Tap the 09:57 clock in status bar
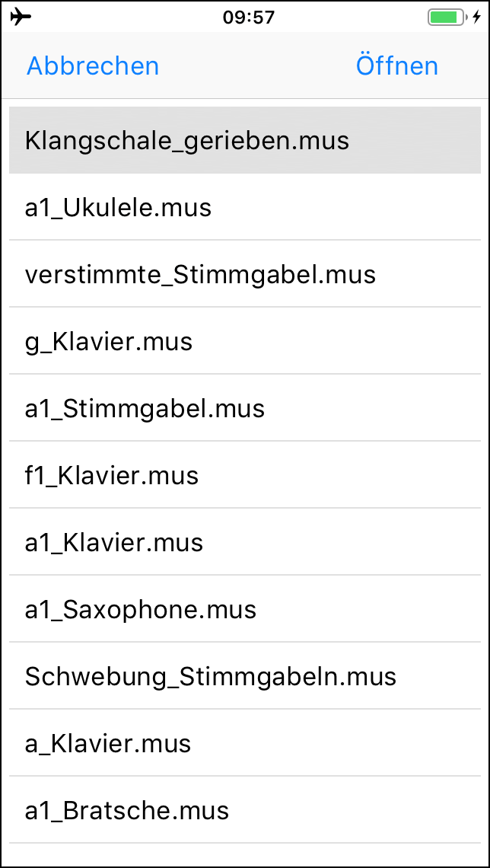Viewport: 490px width, 868px height. (x=249, y=17)
